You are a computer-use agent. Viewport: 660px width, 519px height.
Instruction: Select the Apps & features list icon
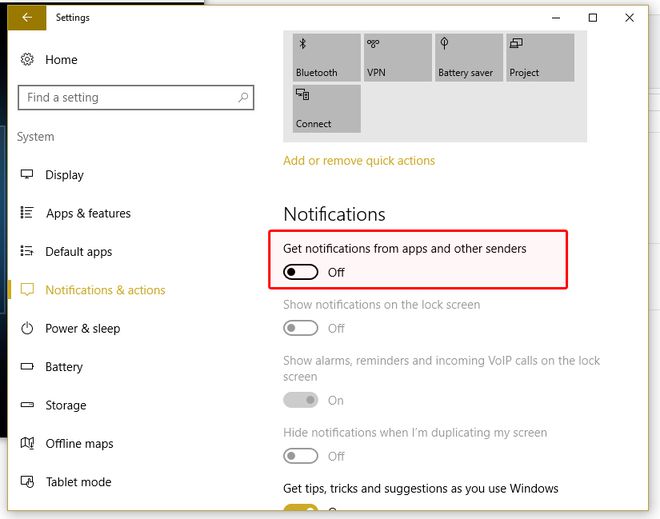pyautogui.click(x=27, y=213)
